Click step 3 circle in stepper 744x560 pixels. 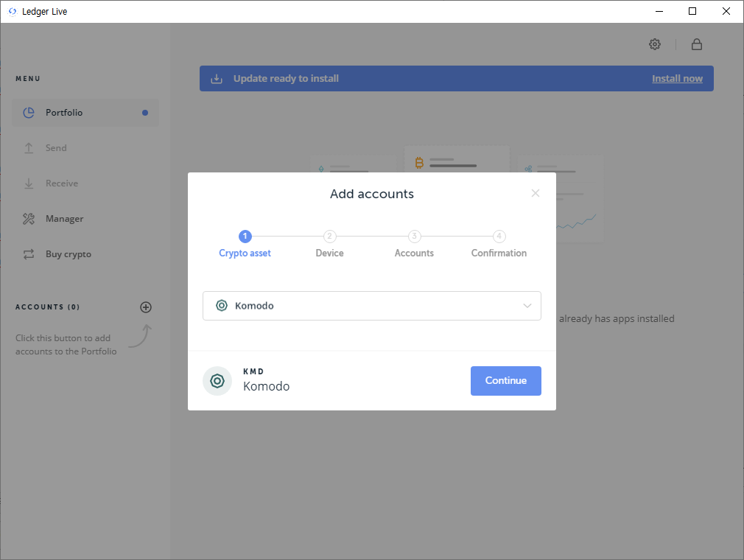coord(414,236)
